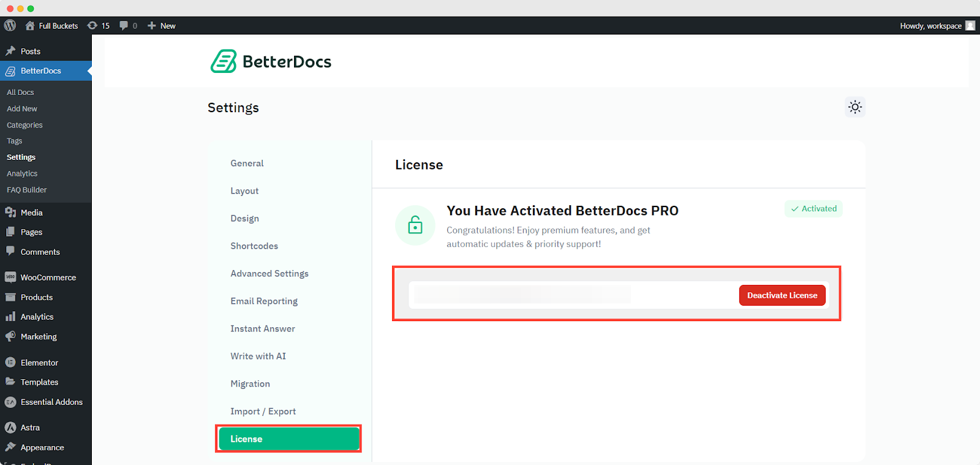Open the comments bubble icon in admin bar

(x=124, y=26)
